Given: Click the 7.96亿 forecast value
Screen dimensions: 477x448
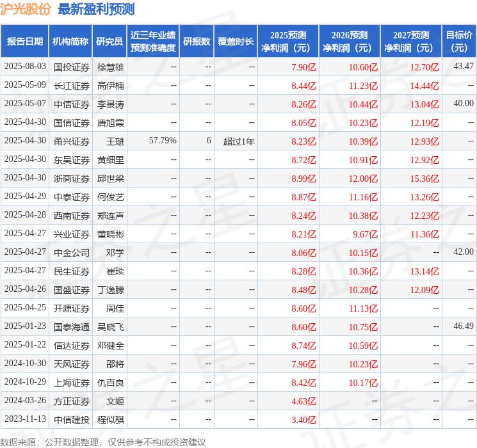Looking at the screenshot, I should pos(303,364).
